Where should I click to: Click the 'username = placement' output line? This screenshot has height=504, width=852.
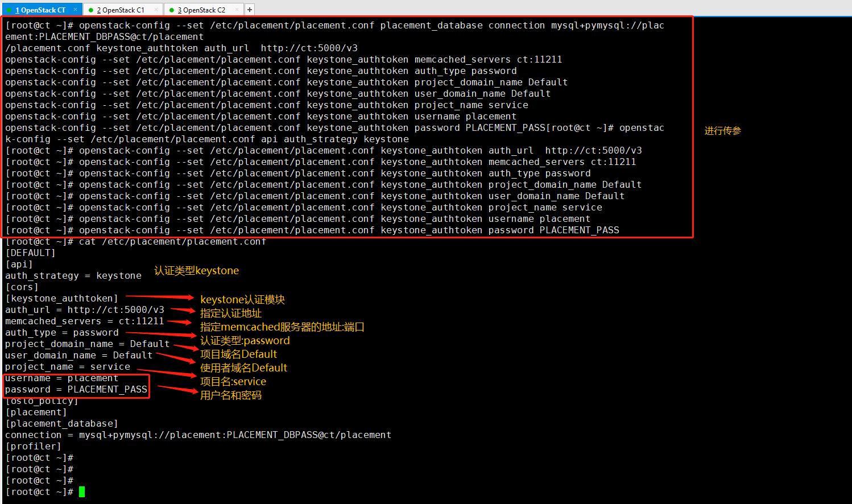pyautogui.click(x=62, y=378)
